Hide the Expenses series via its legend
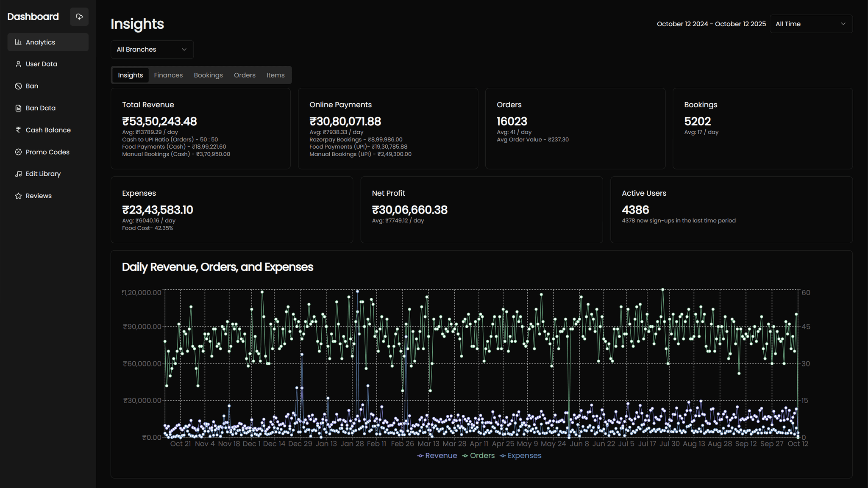This screenshot has height=488, width=868. [x=520, y=455]
